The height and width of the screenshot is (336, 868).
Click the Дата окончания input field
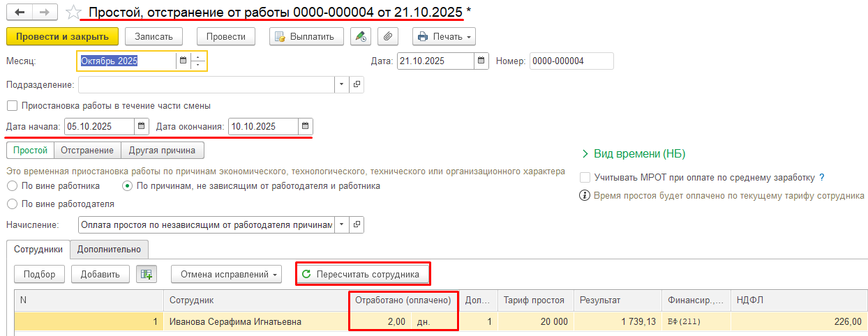[263, 126]
